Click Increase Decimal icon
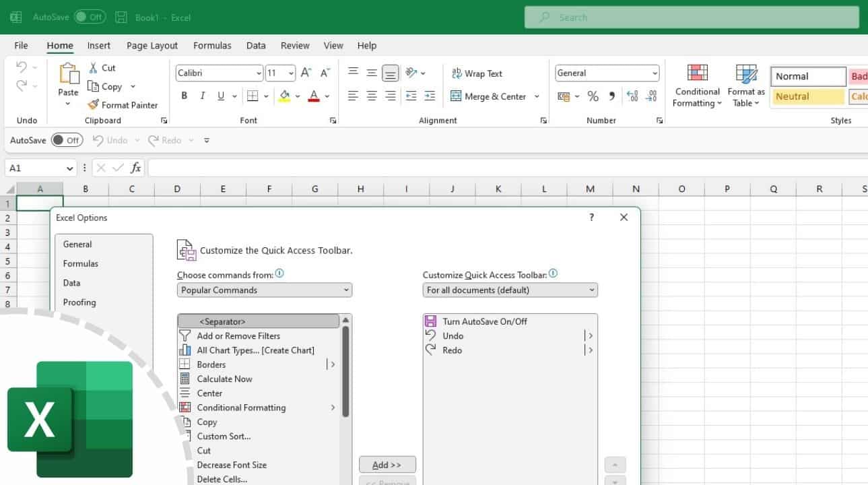 (632, 96)
